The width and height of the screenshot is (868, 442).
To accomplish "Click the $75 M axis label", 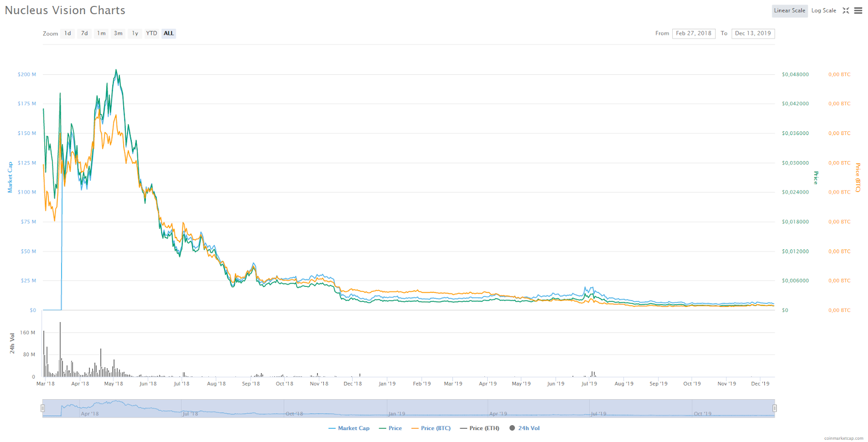I will coord(29,222).
